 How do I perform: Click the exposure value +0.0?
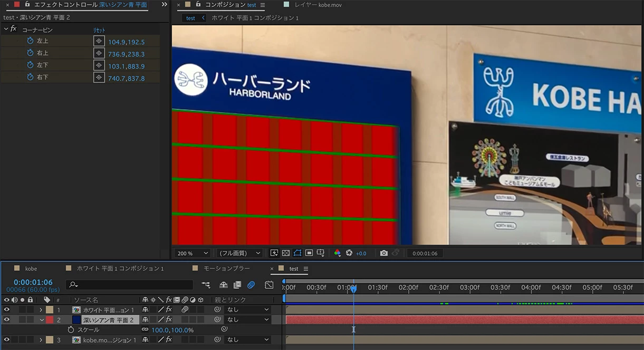(x=361, y=254)
